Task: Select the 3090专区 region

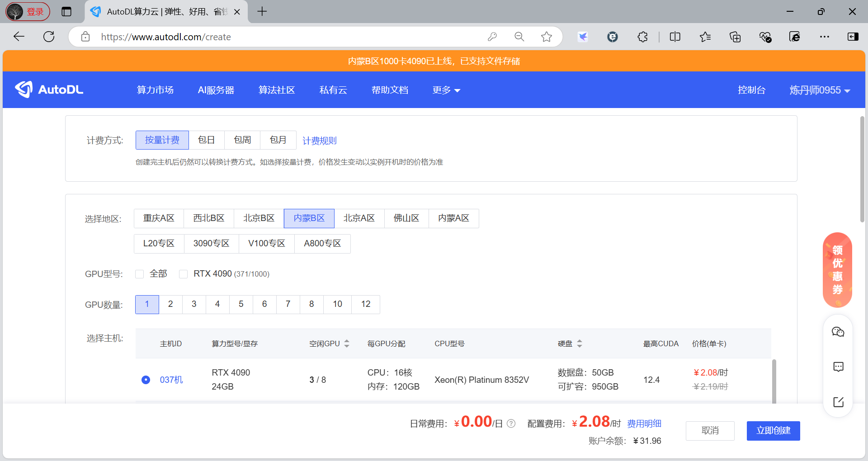Action: 212,244
